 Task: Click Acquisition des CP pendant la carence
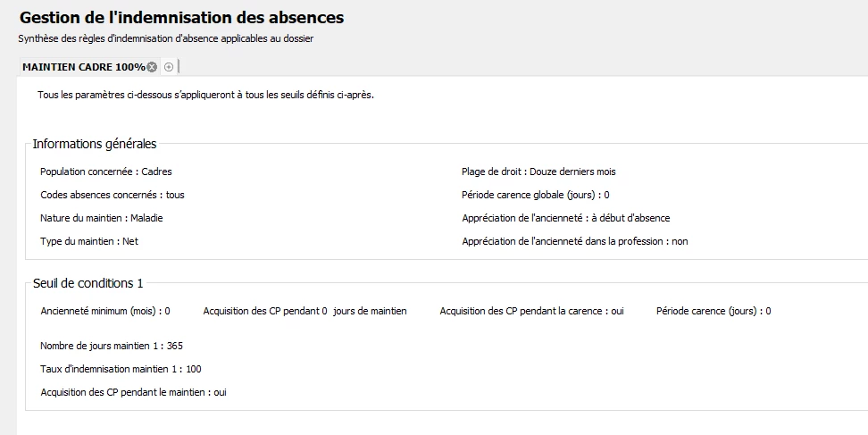(x=531, y=311)
